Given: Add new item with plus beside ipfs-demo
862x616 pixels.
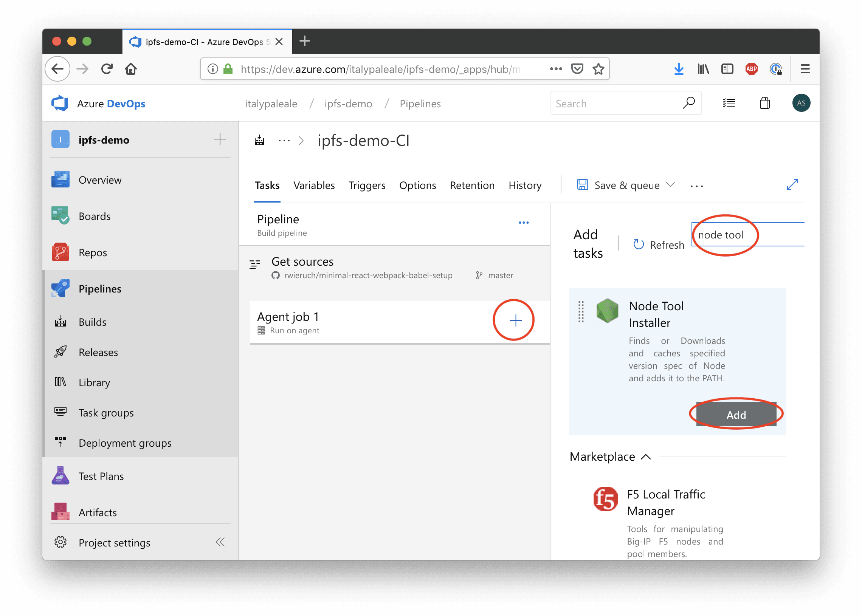Looking at the screenshot, I should tap(220, 139).
